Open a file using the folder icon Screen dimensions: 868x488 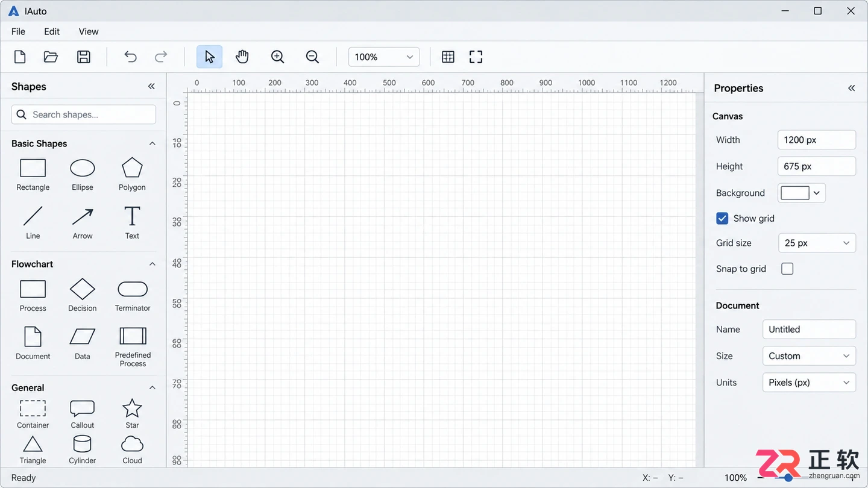click(x=51, y=57)
